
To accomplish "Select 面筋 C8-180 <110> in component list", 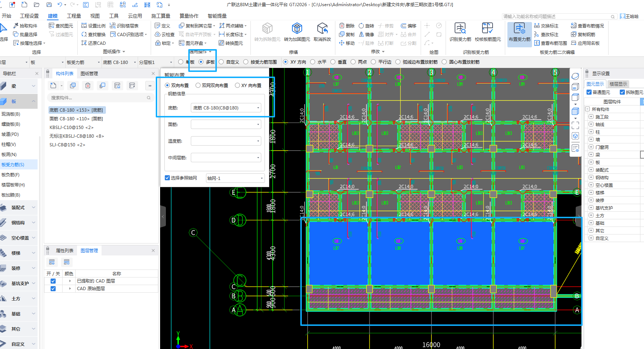I will pos(76,119).
